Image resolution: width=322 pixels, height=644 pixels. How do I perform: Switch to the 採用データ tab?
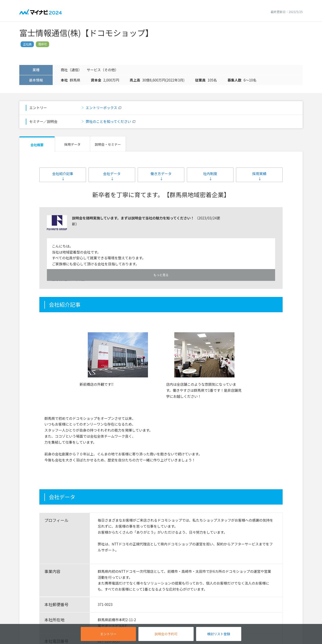(72, 144)
